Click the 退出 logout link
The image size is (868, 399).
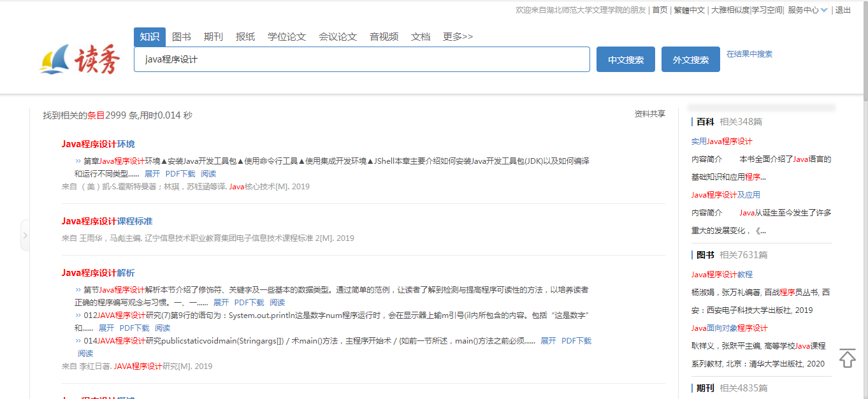843,10
